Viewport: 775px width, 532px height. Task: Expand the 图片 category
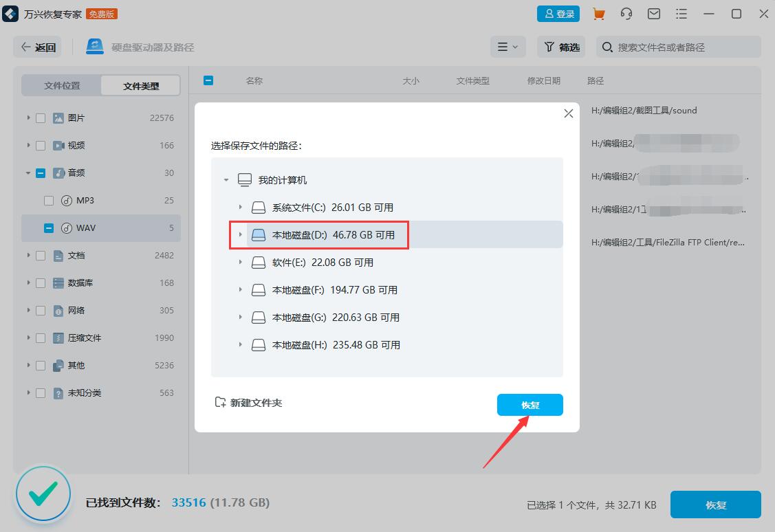click(x=28, y=118)
